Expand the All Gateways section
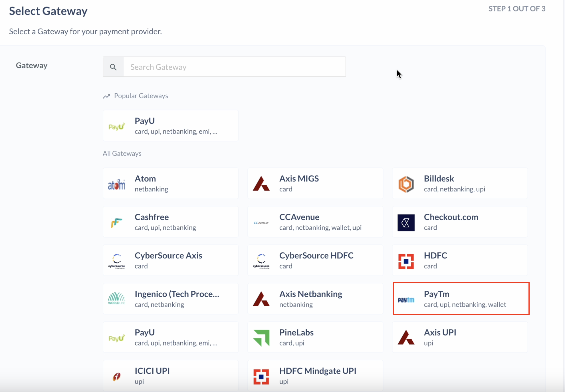Screen dimensions: 565x392 coord(122,153)
